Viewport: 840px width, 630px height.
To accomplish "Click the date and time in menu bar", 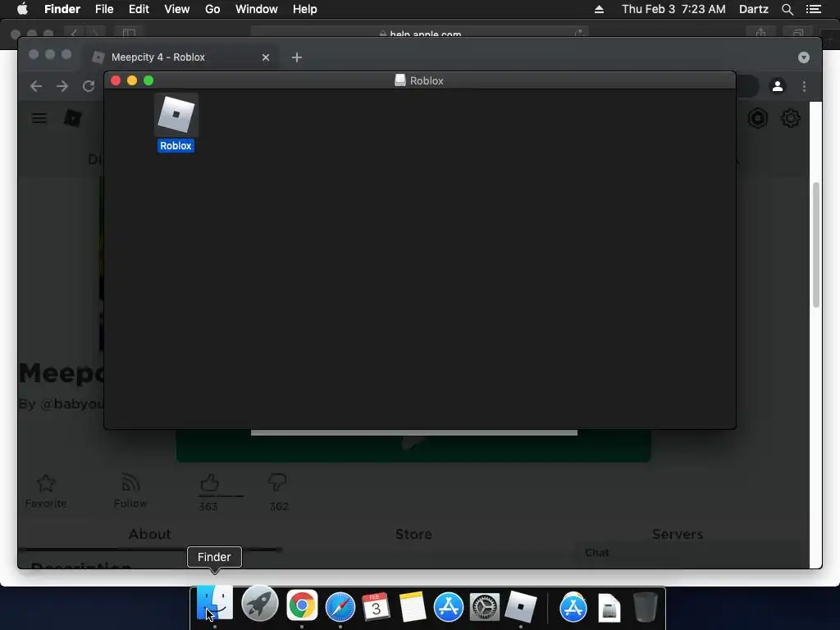I will tap(673, 9).
